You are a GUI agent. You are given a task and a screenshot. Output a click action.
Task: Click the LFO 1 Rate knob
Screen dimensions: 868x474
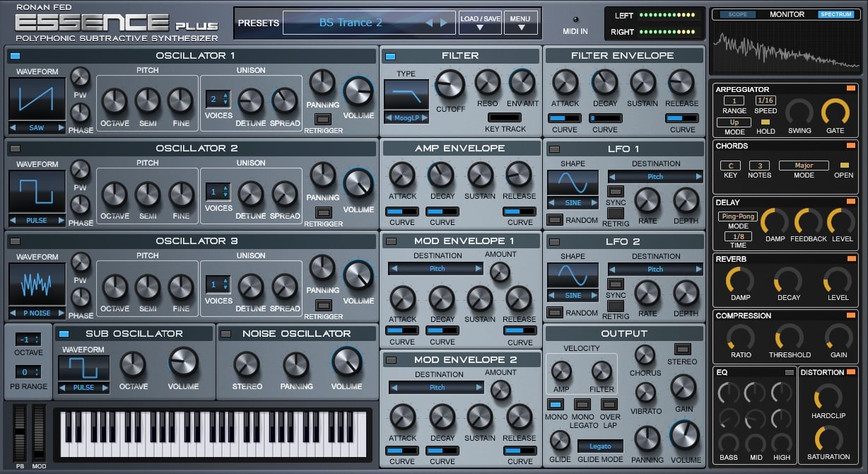(x=647, y=201)
